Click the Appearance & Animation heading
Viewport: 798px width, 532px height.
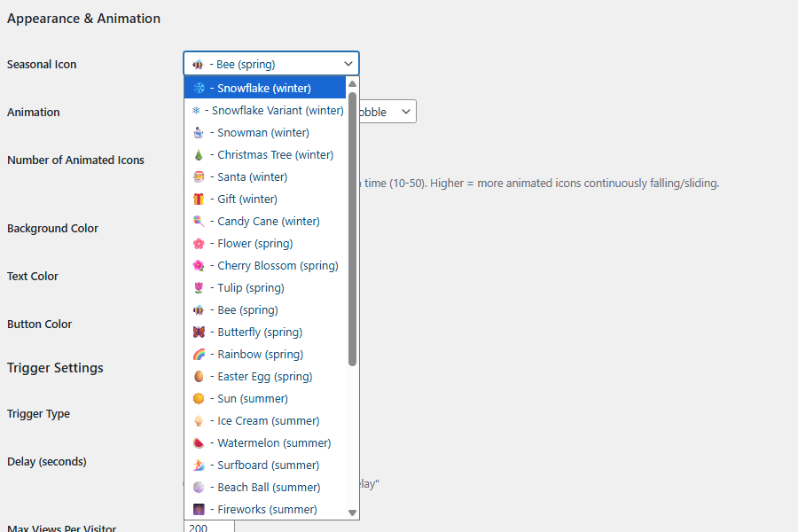coord(83,19)
